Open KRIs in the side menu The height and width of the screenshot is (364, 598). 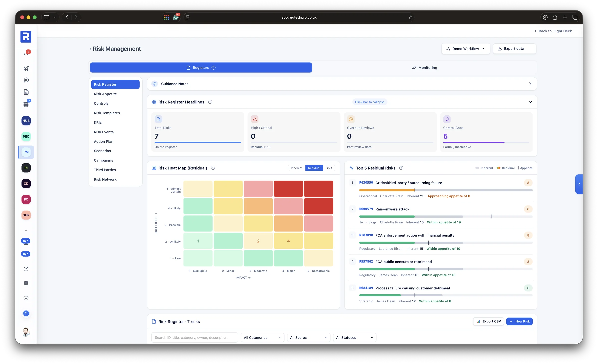(x=115, y=122)
